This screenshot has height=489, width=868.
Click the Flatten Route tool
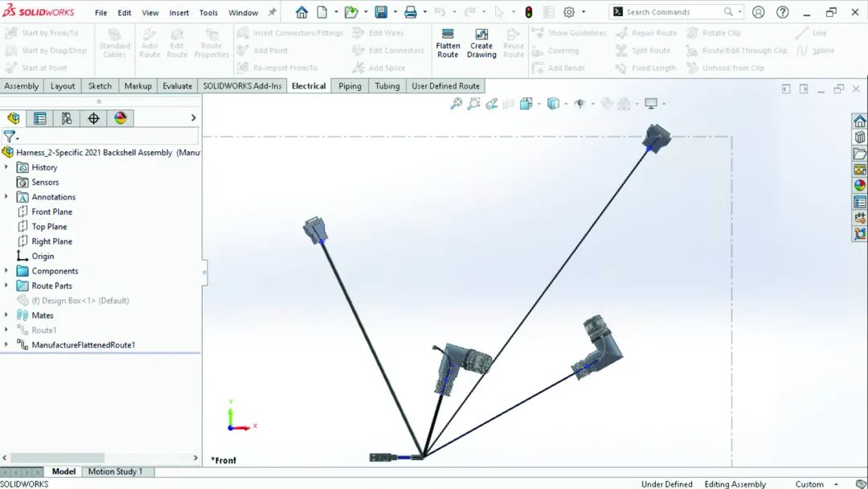448,43
